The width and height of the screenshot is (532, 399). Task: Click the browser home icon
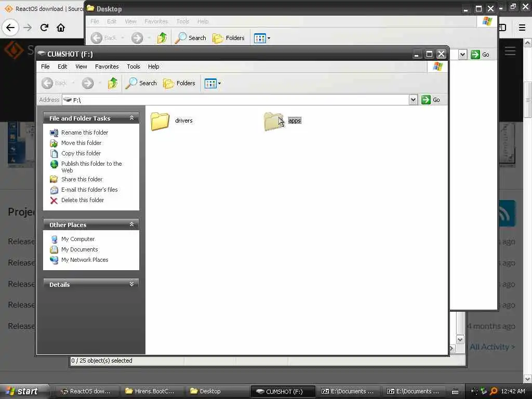[61, 28]
